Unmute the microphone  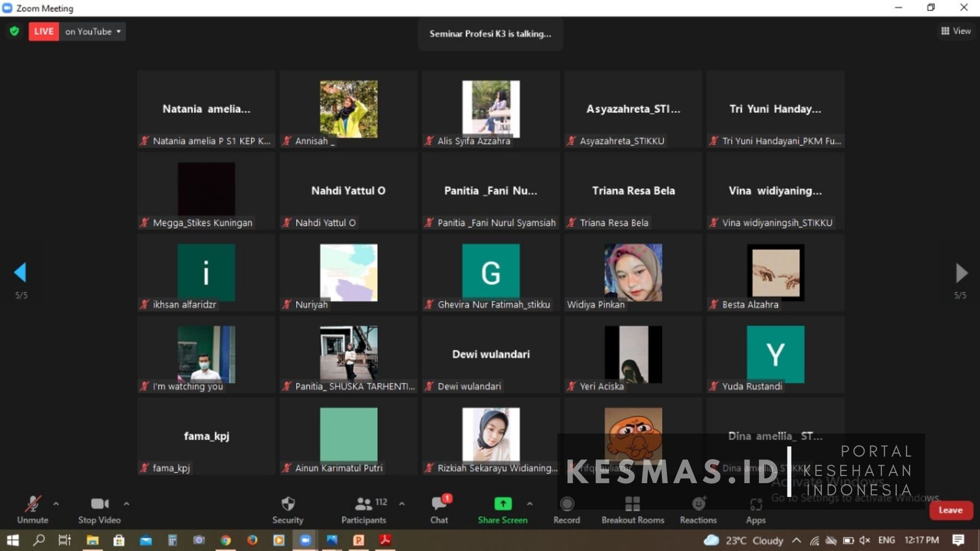[x=33, y=505]
